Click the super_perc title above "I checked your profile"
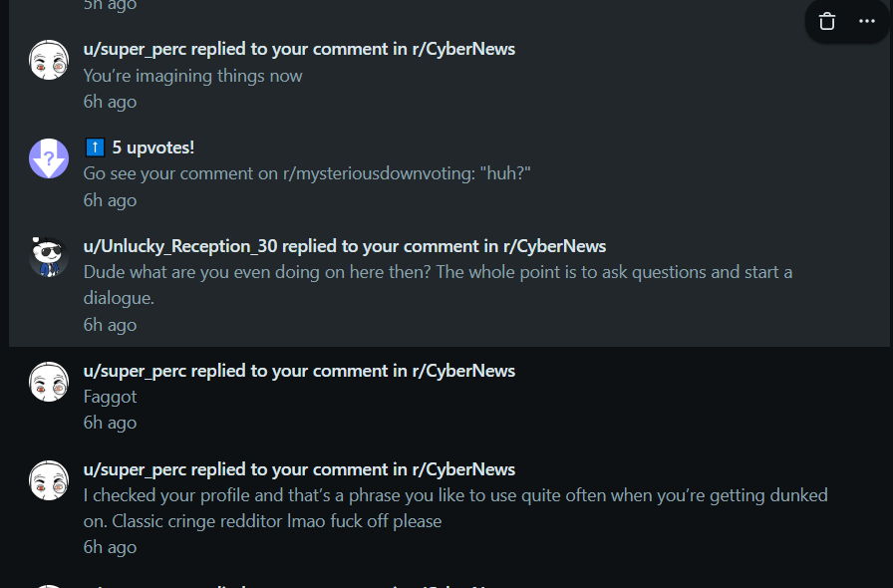 click(299, 469)
